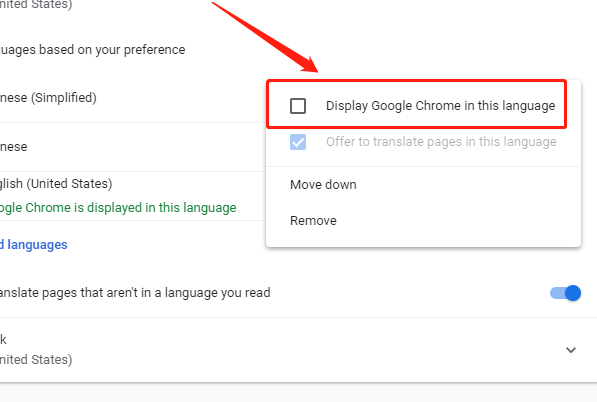Click the languages based on your preference text

93,50
